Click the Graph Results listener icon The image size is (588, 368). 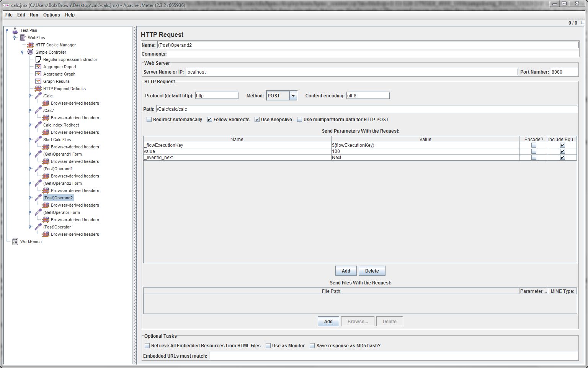click(x=38, y=81)
